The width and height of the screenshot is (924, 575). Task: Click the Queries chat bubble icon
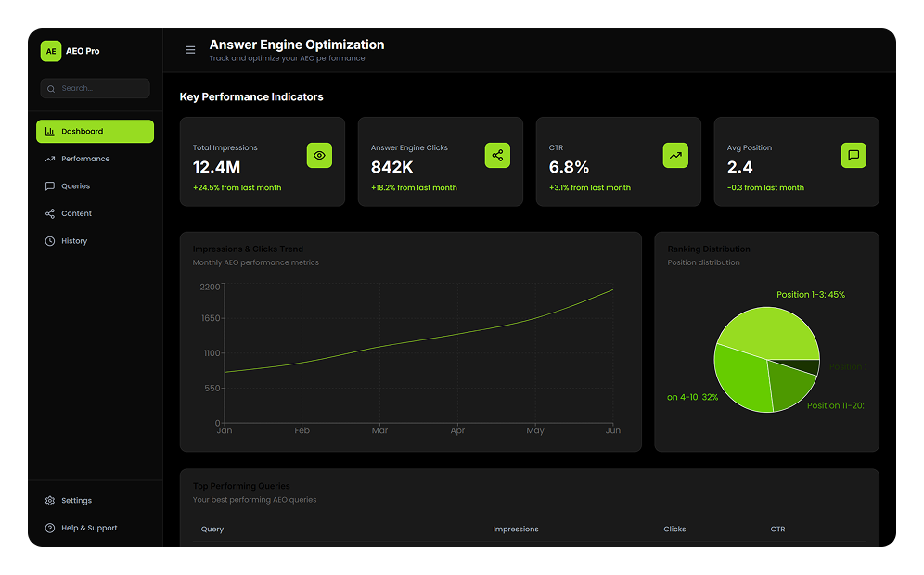coord(49,185)
